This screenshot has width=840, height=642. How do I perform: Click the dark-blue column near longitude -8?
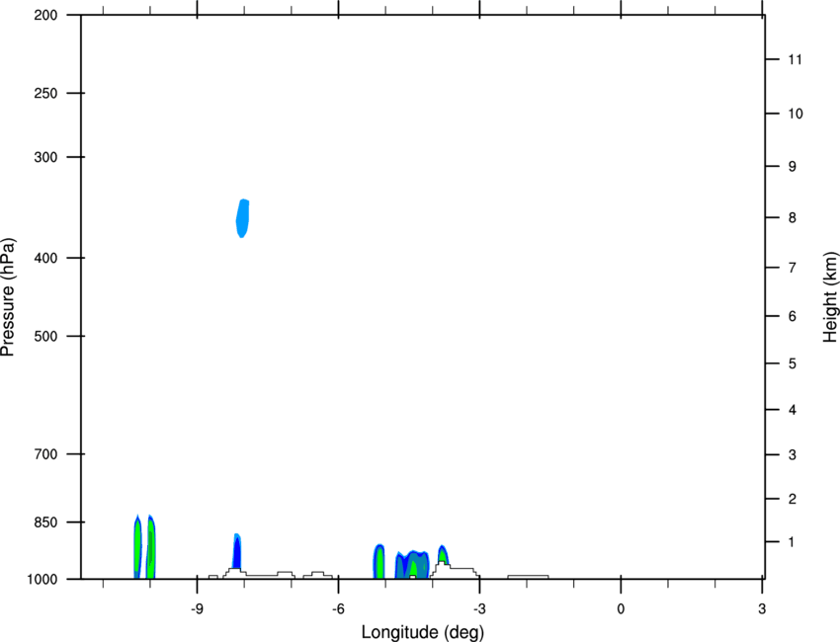pyautogui.click(x=237, y=551)
